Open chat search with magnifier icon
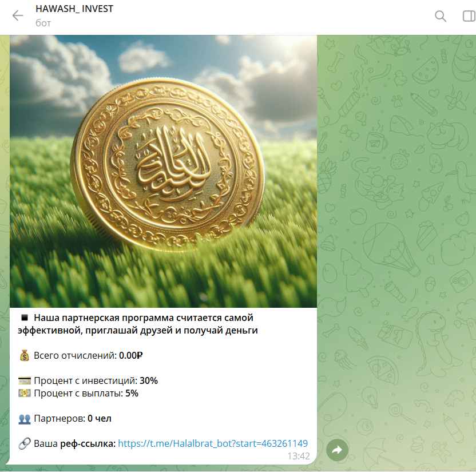Screen dimensions: 476x472 pyautogui.click(x=440, y=16)
